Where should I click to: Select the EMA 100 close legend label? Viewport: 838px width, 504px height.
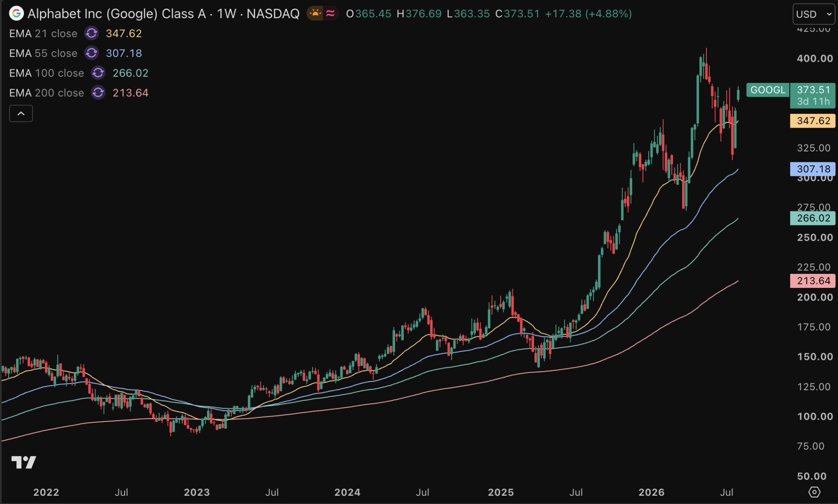tap(46, 73)
